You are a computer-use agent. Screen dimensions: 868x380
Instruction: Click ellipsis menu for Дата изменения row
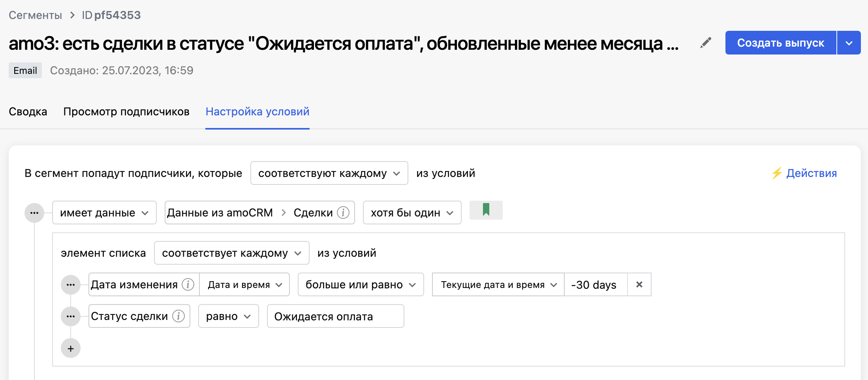tap(71, 285)
